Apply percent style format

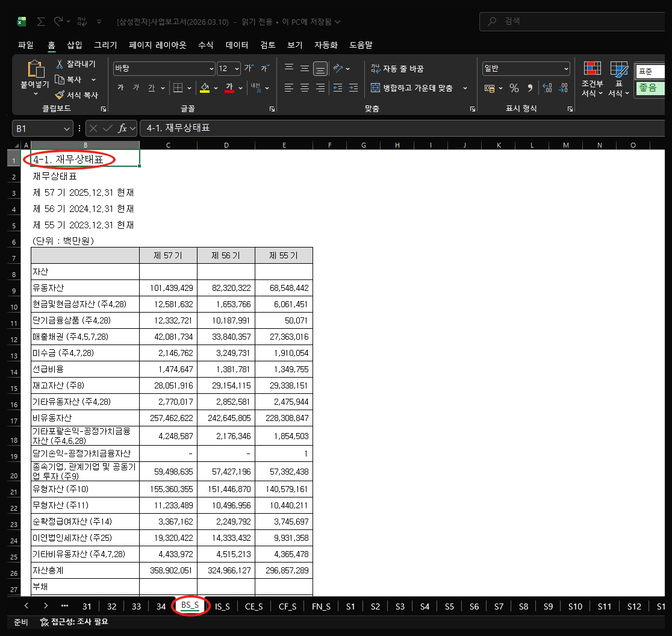tap(514, 89)
